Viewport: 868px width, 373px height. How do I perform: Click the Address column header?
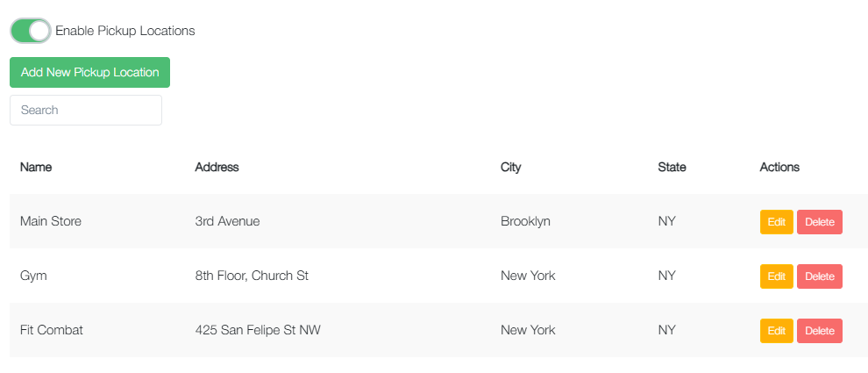217,168
